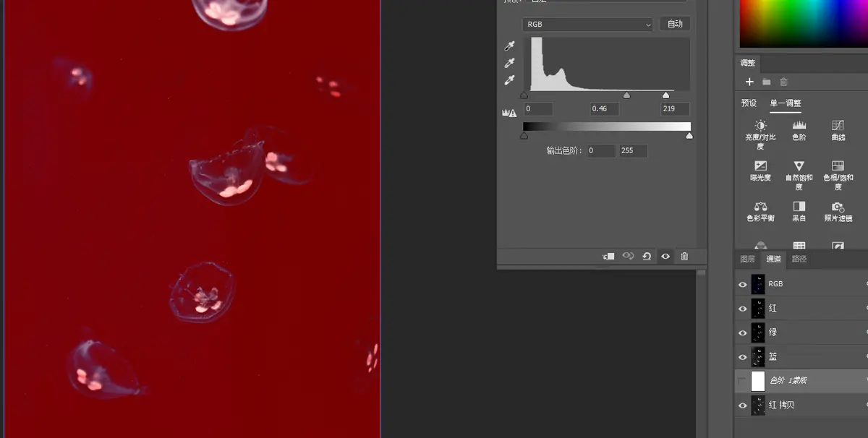Click the black output level slider
This screenshot has width=868, height=438.
pyautogui.click(x=524, y=136)
